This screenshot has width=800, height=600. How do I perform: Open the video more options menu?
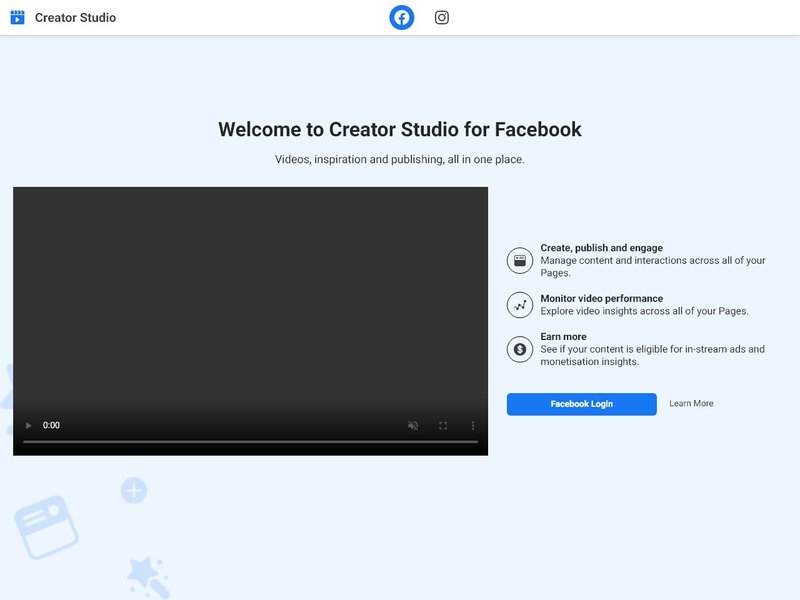click(473, 425)
